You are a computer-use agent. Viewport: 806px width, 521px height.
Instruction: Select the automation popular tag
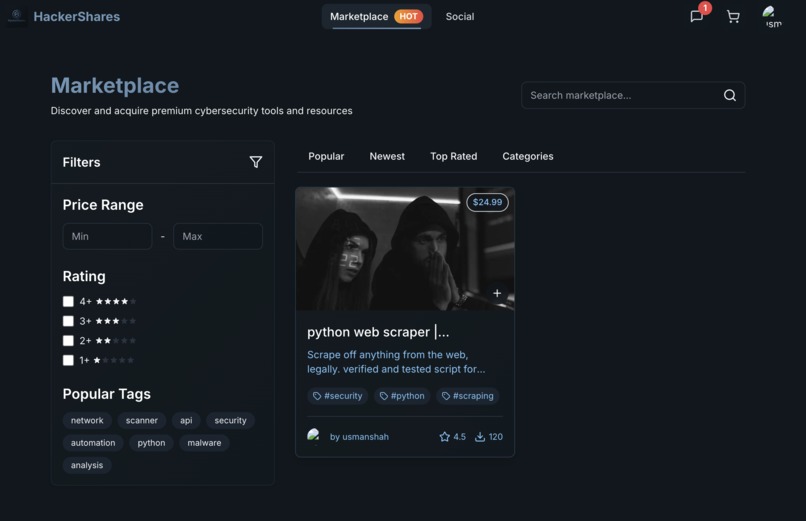click(x=93, y=443)
